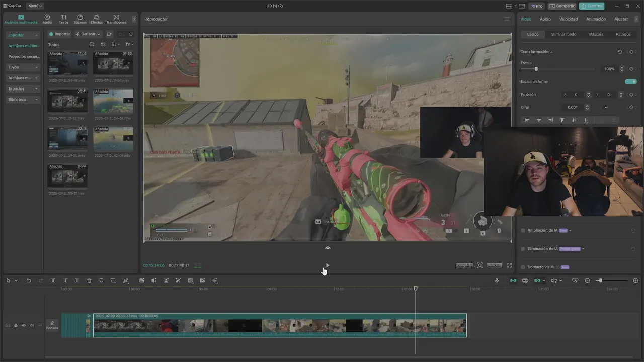Delete the selected clip
644x362 pixels.
pos(89,281)
